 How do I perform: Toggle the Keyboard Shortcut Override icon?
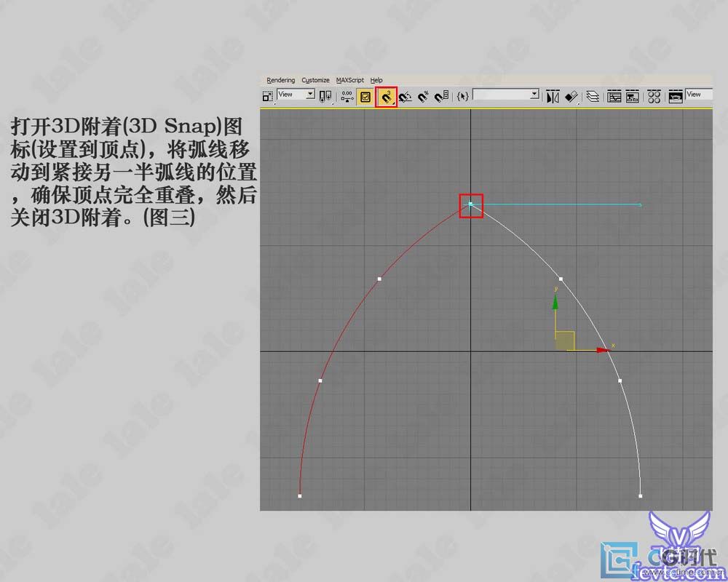(365, 97)
